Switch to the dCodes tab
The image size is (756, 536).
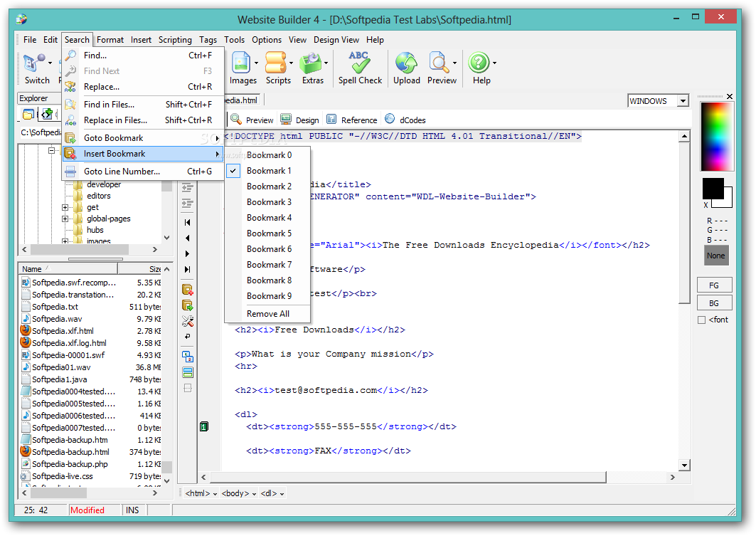(405, 120)
